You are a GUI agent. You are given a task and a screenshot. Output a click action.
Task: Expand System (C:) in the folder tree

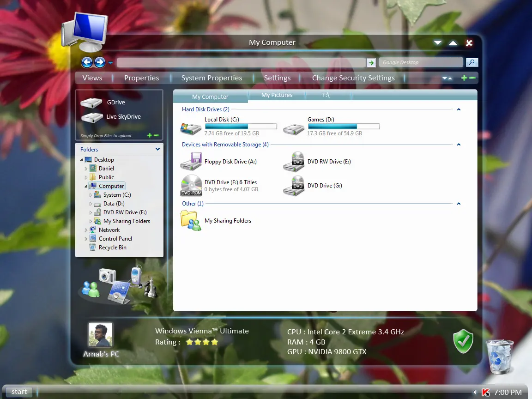tap(91, 194)
